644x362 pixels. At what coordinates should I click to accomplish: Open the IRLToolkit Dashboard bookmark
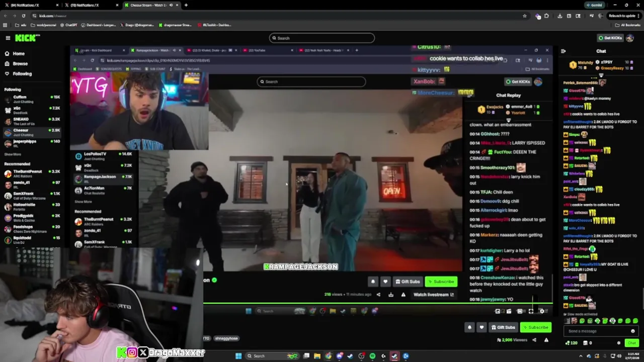214,25
